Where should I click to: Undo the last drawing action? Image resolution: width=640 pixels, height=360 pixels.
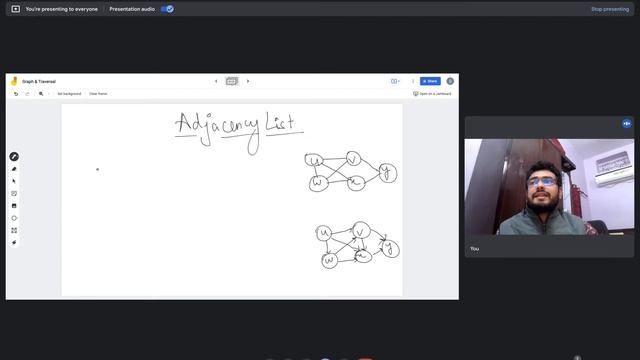tap(16, 94)
